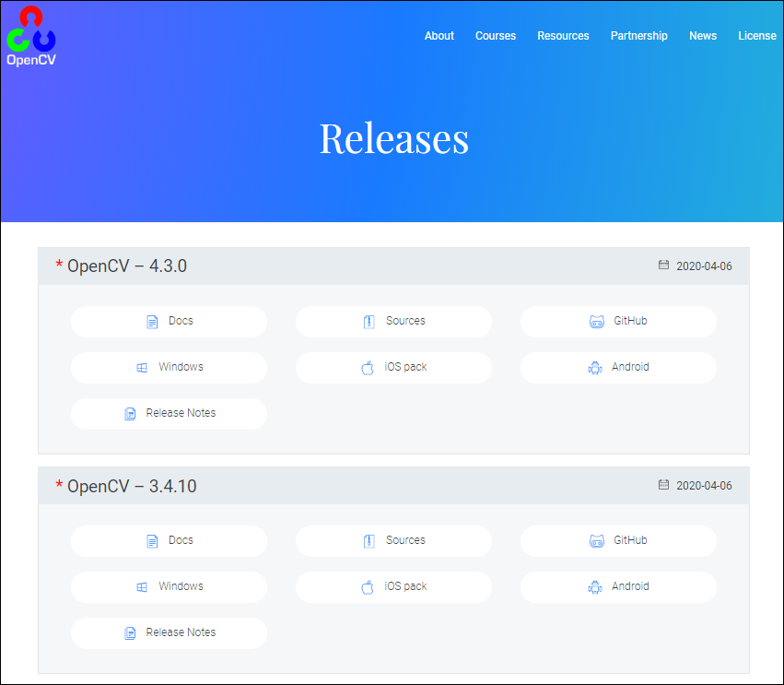The width and height of the screenshot is (784, 685).
Task: Download Sources label for OpenCV 3.4.10
Action: [x=405, y=540]
